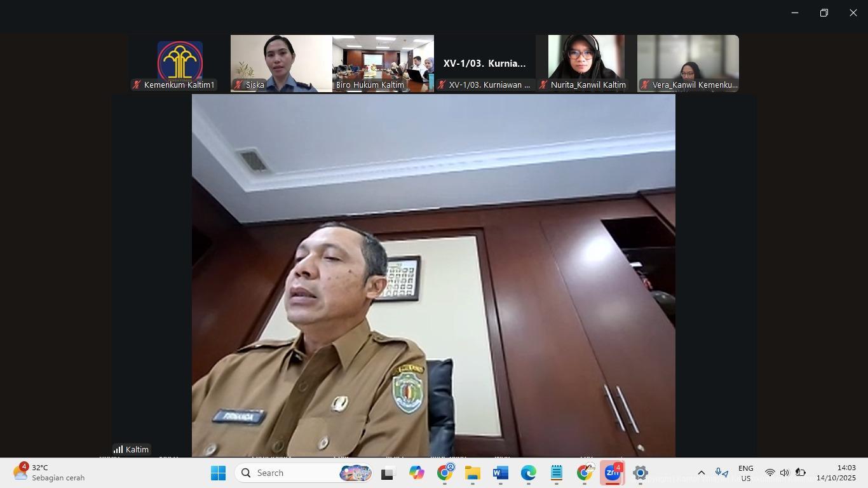Open the Windows Start menu
The image size is (868, 488).
218,473
